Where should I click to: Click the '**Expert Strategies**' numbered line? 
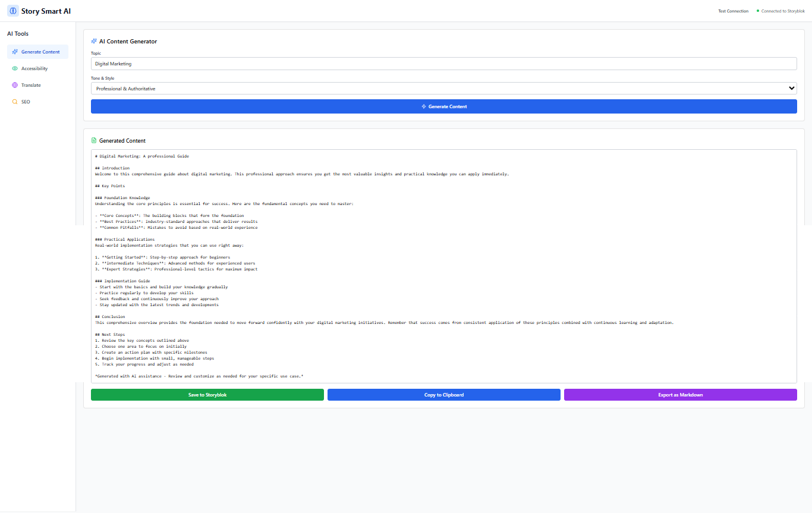pos(177,269)
